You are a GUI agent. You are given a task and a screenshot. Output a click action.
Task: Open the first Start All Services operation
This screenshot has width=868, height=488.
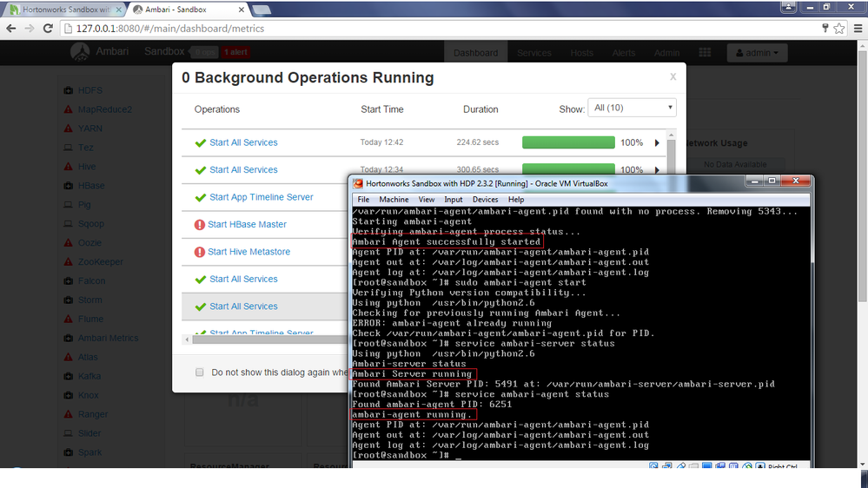coord(243,142)
